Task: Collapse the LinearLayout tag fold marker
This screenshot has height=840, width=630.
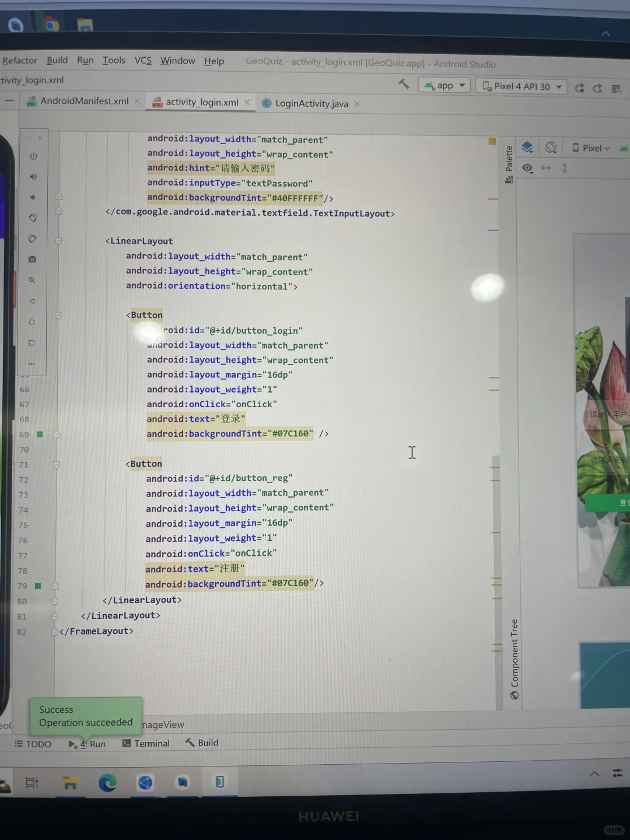Action: tap(58, 240)
